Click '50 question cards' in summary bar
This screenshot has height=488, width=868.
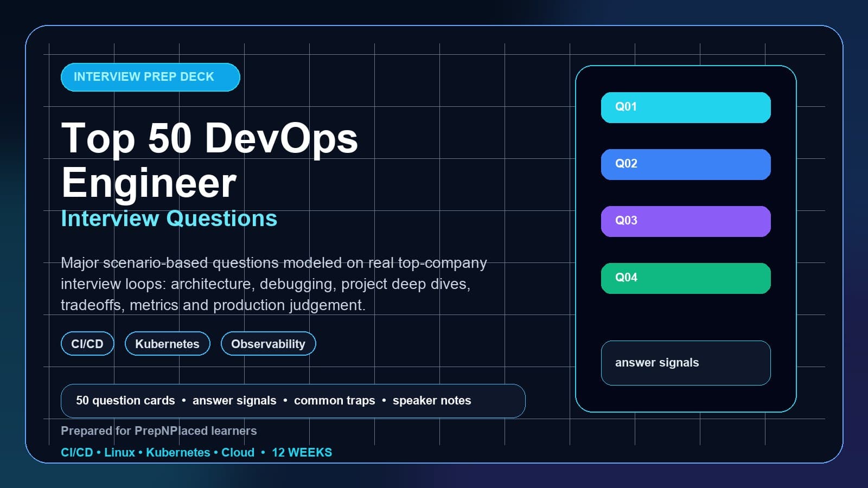click(x=125, y=401)
